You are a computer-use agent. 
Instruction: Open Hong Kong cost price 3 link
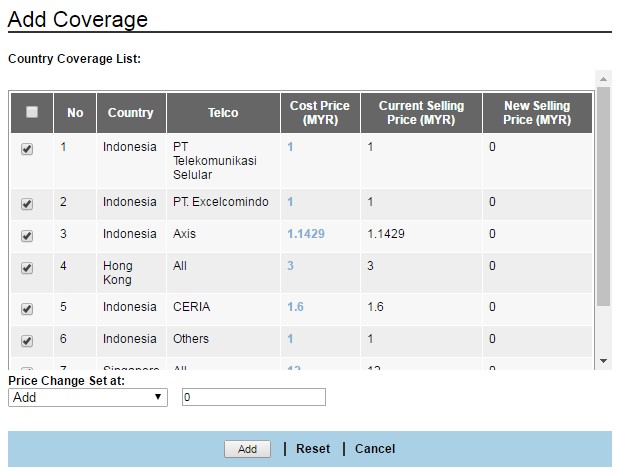click(290, 266)
